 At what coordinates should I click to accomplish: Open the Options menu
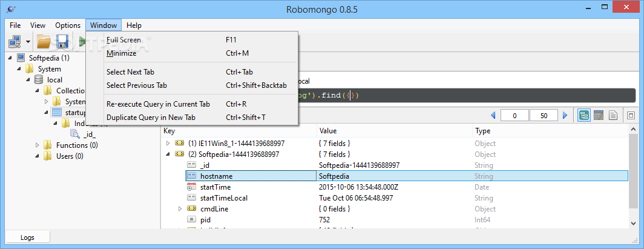68,25
